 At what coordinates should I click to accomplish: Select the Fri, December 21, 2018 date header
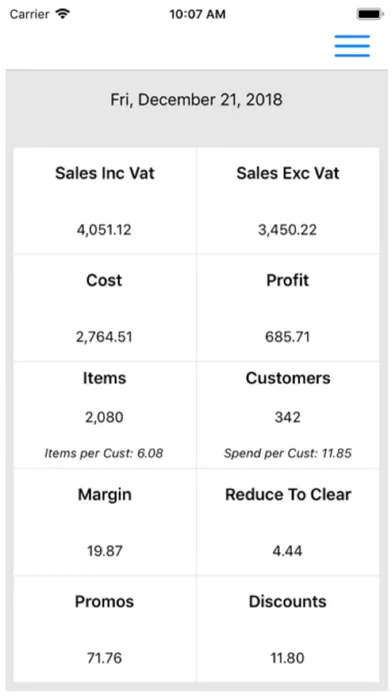click(x=196, y=99)
